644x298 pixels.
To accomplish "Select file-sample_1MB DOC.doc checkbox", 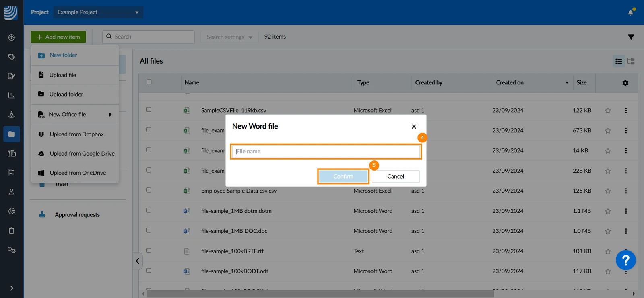I will pyautogui.click(x=149, y=230).
